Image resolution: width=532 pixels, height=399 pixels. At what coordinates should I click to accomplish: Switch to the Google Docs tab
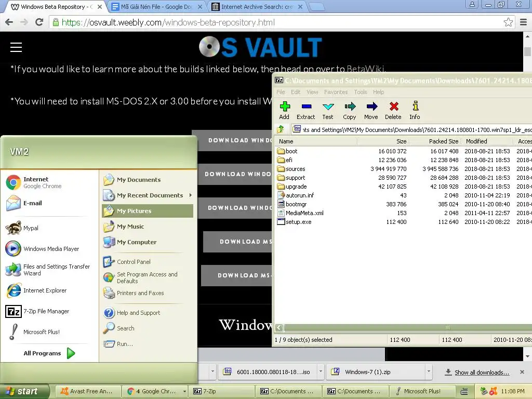pos(156,7)
